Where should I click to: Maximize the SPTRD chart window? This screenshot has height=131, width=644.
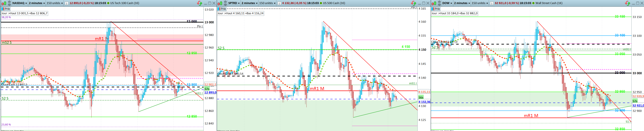click(x=424, y=3)
